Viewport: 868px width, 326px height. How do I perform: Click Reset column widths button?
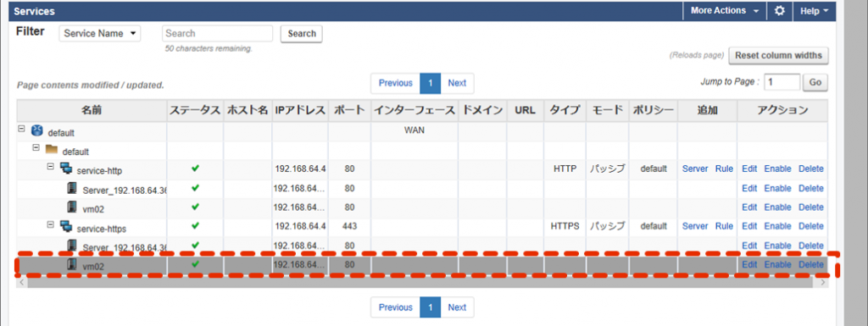point(778,55)
